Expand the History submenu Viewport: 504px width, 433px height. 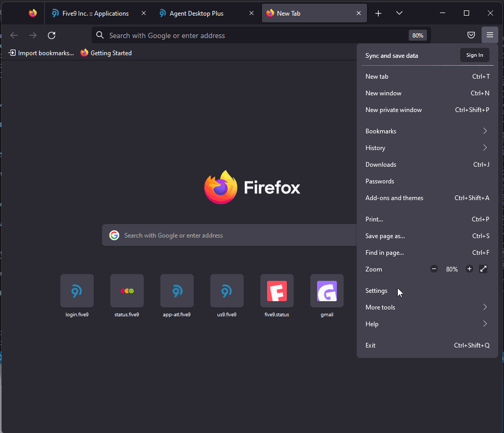click(x=427, y=148)
